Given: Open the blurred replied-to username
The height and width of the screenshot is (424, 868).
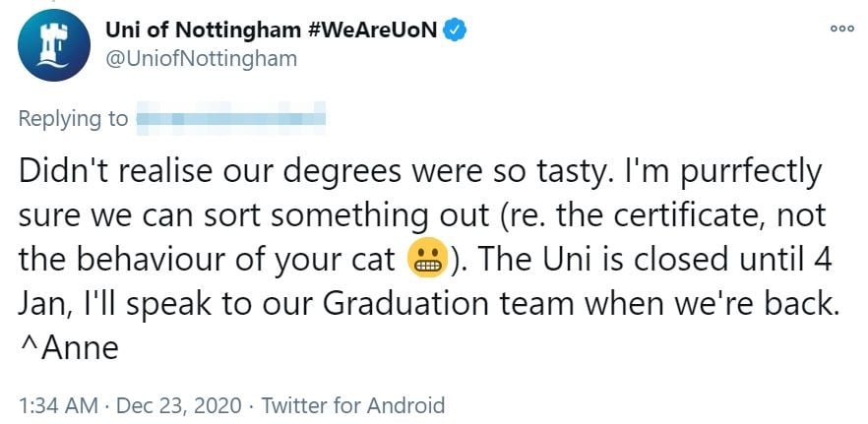Looking at the screenshot, I should point(230,120).
